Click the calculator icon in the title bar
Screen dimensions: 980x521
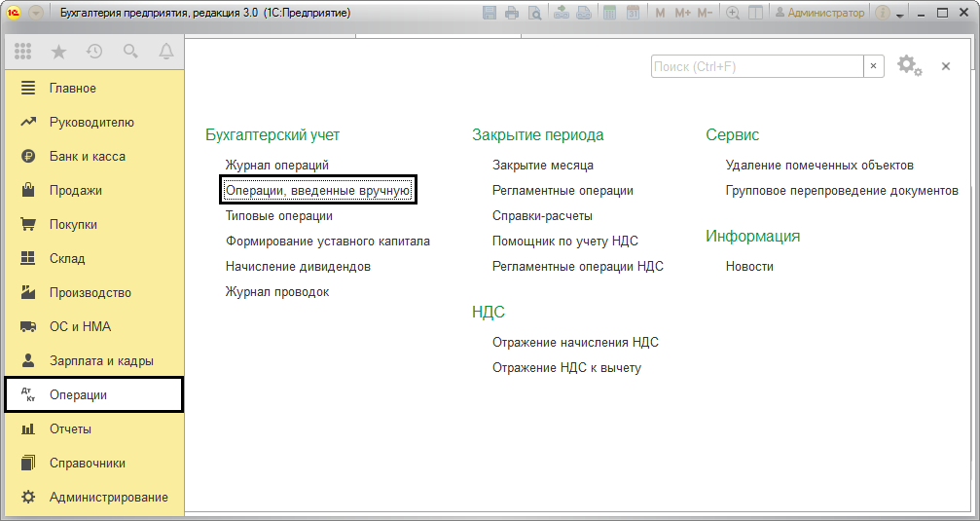[x=610, y=14]
